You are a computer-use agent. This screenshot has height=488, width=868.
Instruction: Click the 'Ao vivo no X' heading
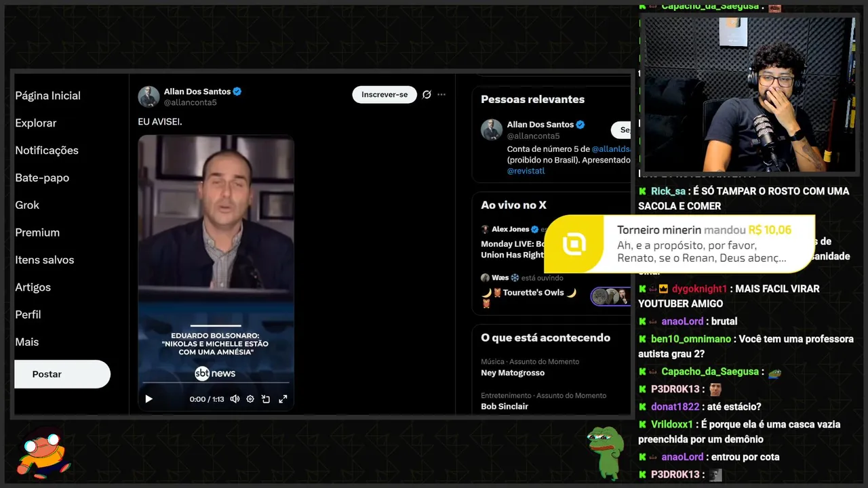(513, 205)
